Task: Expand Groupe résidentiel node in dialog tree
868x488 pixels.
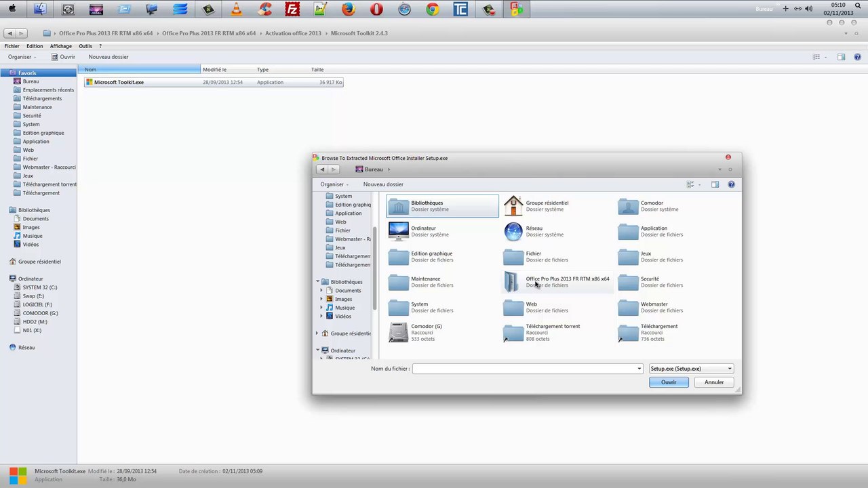Action: point(317,333)
